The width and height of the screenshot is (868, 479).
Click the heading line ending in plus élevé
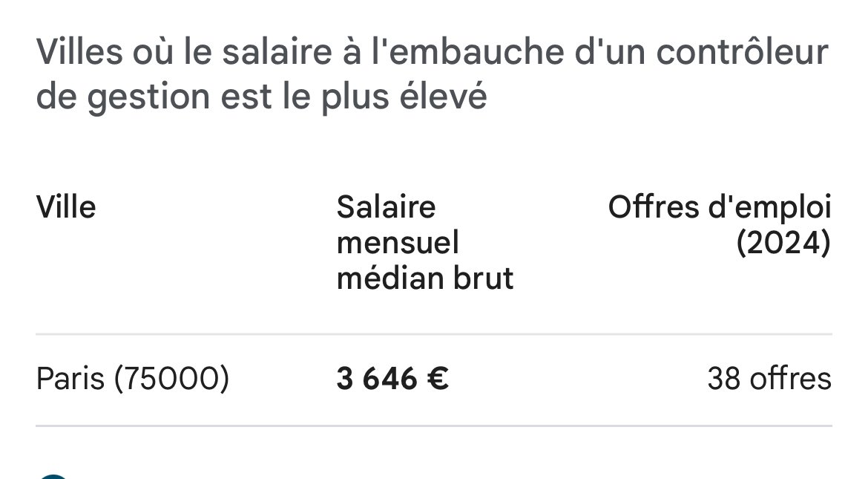261,97
